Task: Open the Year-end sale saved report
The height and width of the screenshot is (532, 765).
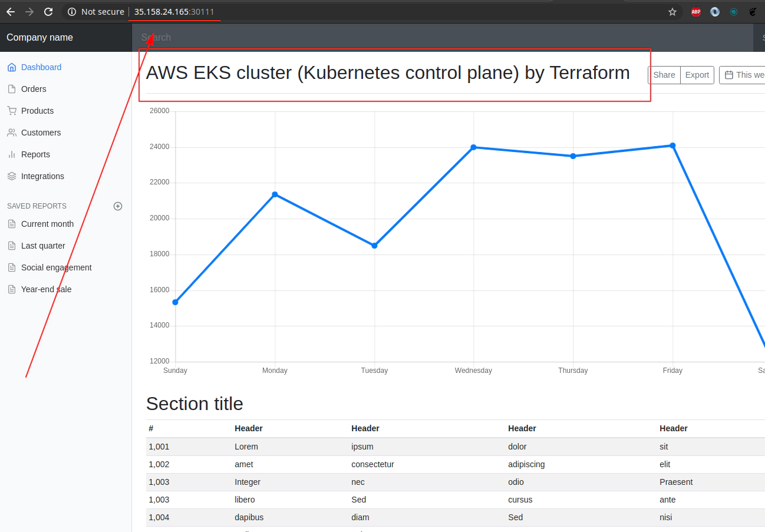Action: pos(46,289)
